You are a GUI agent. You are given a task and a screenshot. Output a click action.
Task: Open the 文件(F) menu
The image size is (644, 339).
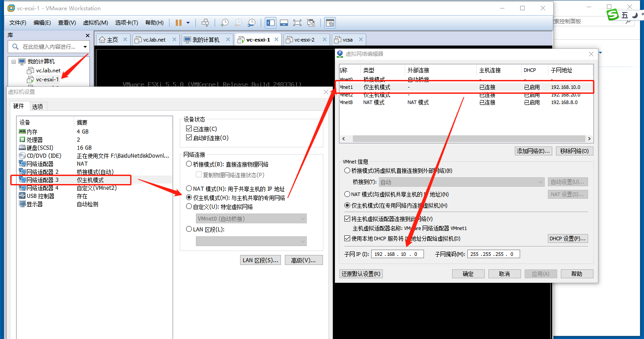(x=18, y=23)
